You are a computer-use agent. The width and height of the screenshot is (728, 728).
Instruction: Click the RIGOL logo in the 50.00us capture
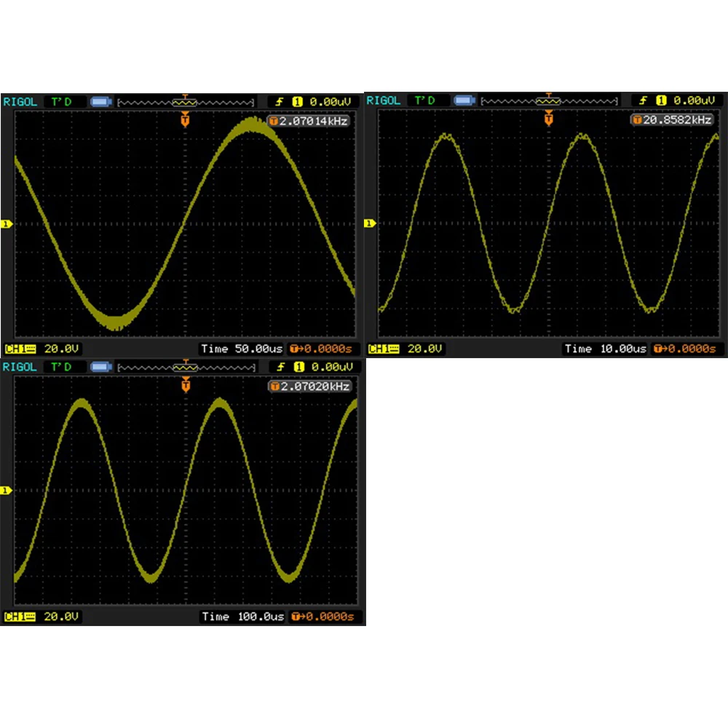[x=20, y=102]
